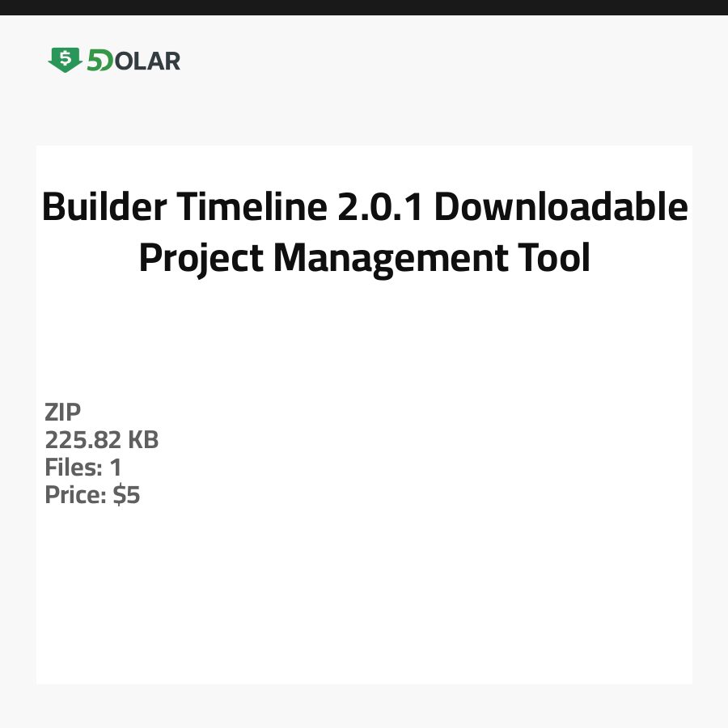The image size is (728, 728).
Task: Click the green D letter in the logo
Action: tap(105, 61)
